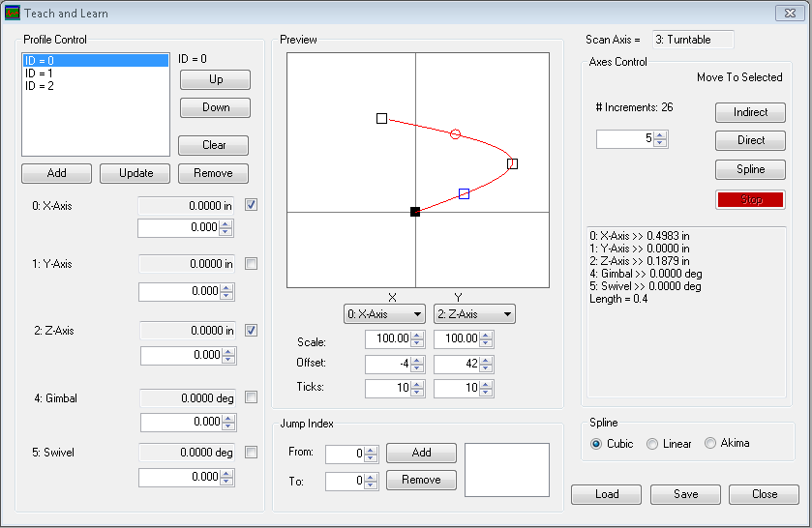The image size is (812, 528).
Task: Select the Akima spline radio button
Action: pos(711,444)
